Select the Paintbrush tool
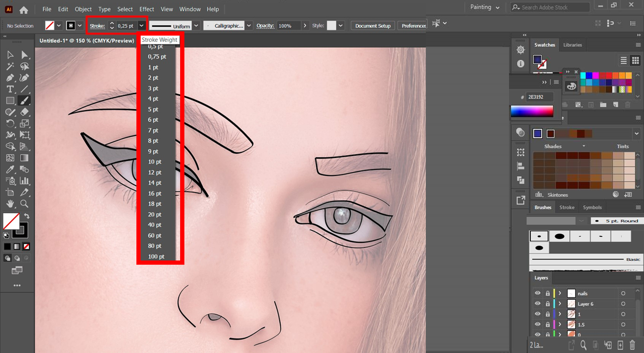This screenshot has height=353, width=644. click(24, 101)
